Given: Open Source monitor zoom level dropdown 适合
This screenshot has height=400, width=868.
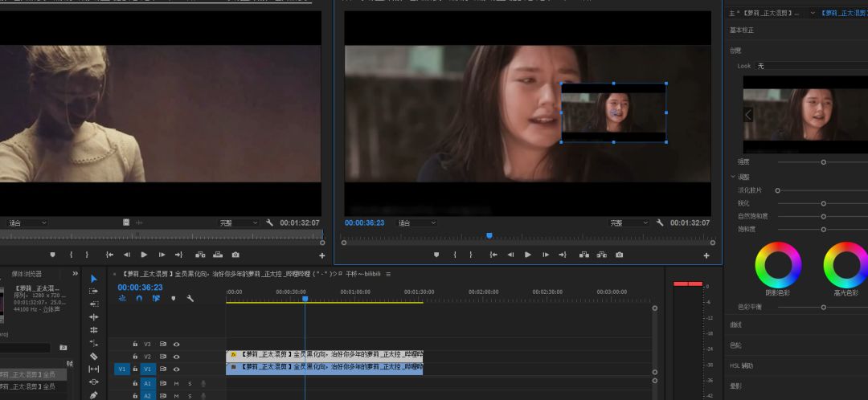Looking at the screenshot, I should tap(27, 223).
